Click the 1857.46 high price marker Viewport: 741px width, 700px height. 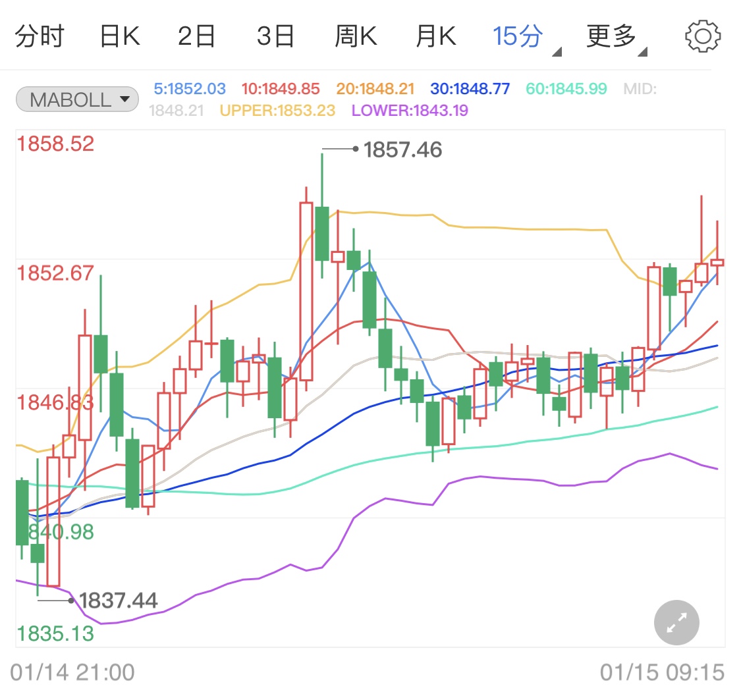[402, 149]
